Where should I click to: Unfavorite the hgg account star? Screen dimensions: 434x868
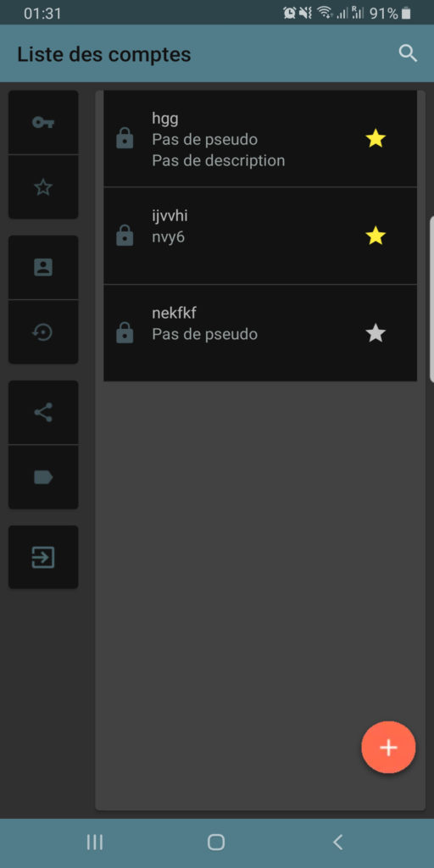point(376,138)
